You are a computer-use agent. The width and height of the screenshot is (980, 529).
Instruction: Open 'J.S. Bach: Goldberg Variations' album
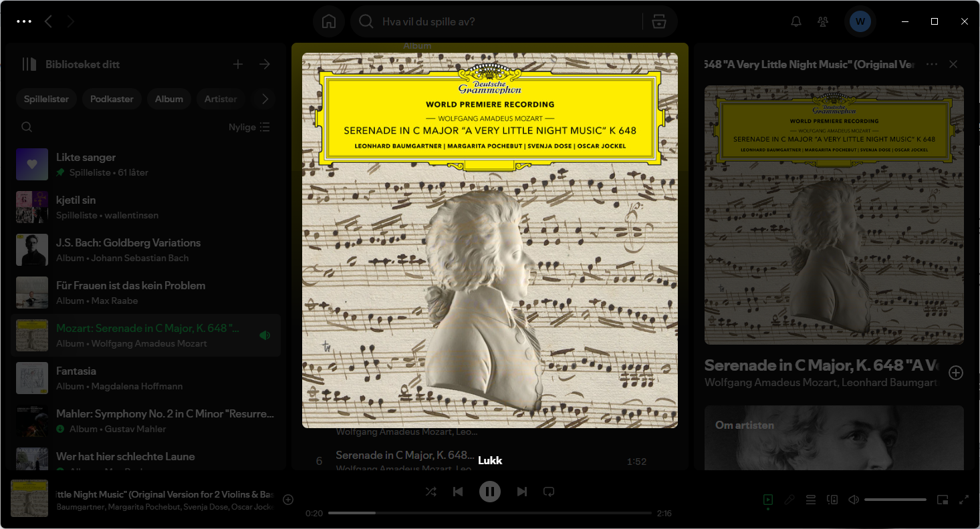(x=146, y=250)
